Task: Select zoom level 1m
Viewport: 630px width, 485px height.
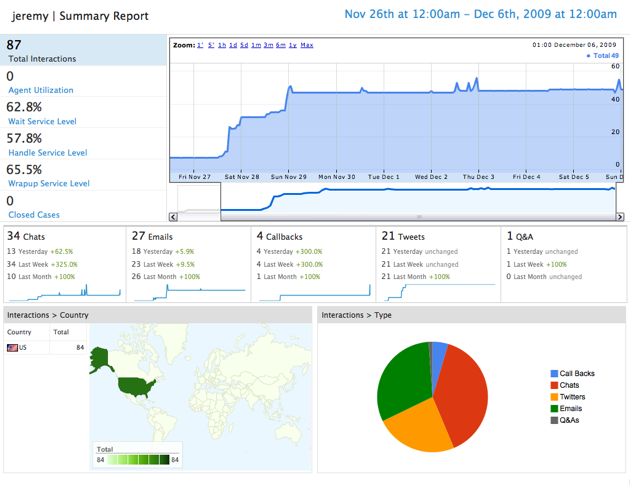Action: coord(255,45)
